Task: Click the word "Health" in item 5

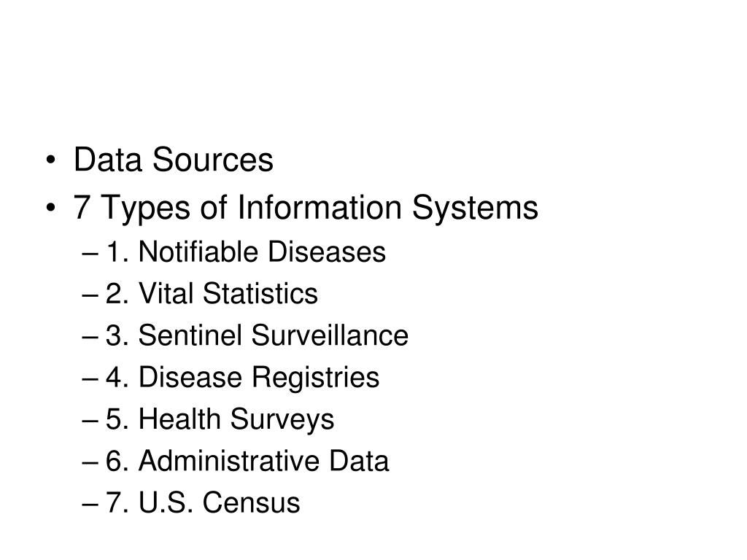Action: click(179, 419)
